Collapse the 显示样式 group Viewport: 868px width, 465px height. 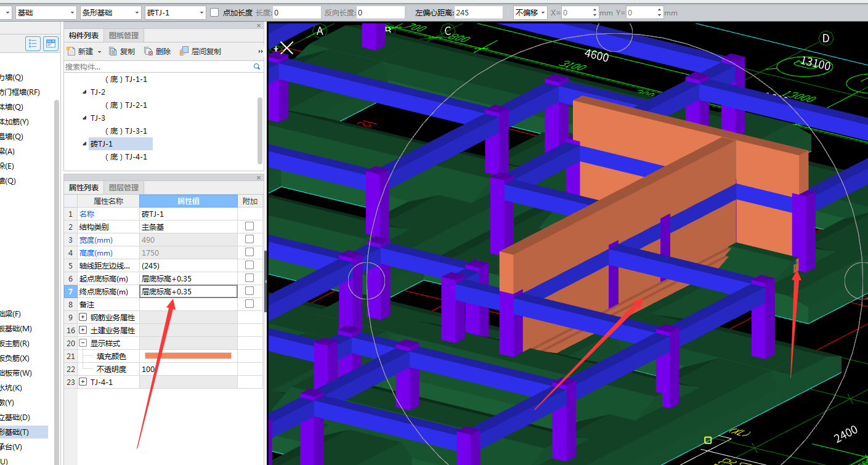pos(83,343)
